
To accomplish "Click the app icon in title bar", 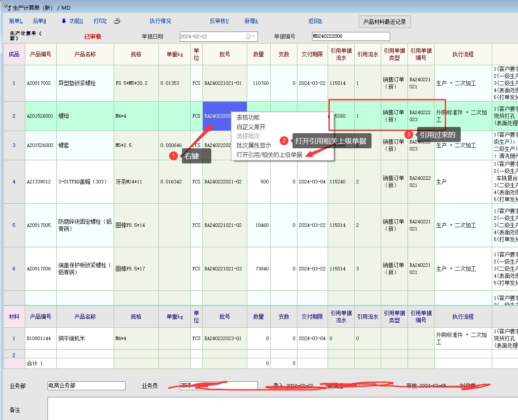I will 8,8.
